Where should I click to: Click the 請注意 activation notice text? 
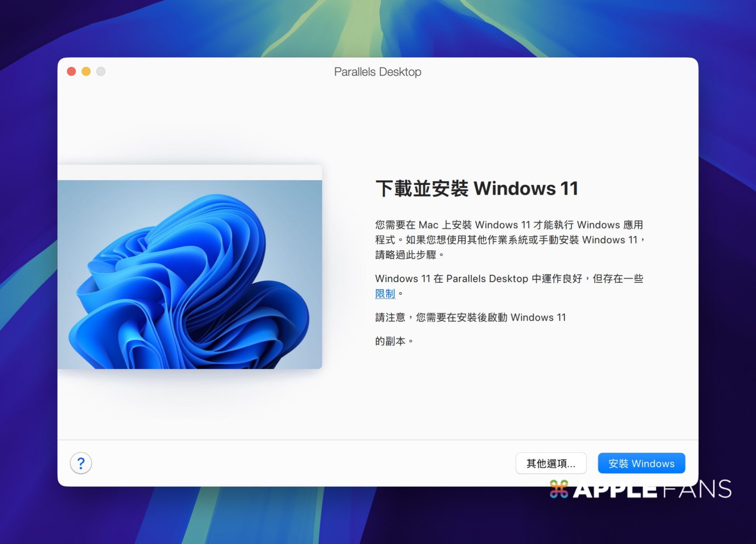tap(470, 317)
